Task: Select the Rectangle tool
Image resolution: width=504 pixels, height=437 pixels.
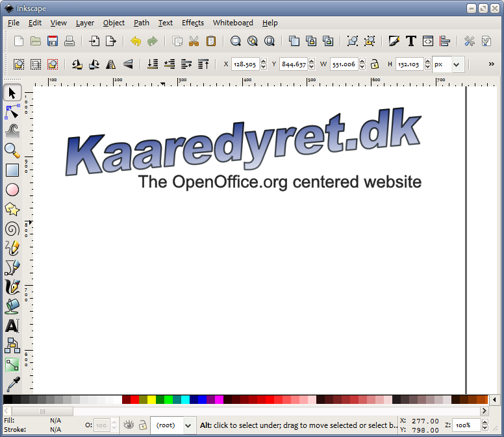Action: 12,170
